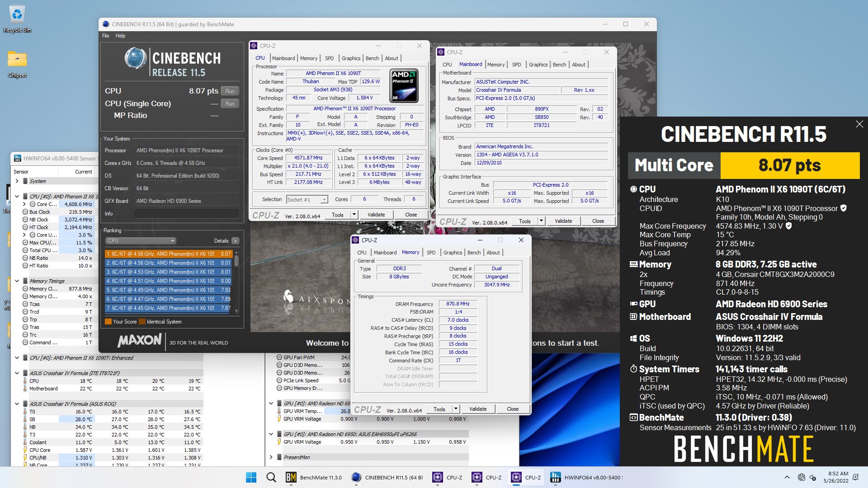Click the Details arrow button in Ranking
868x488 pixels.
click(235, 241)
